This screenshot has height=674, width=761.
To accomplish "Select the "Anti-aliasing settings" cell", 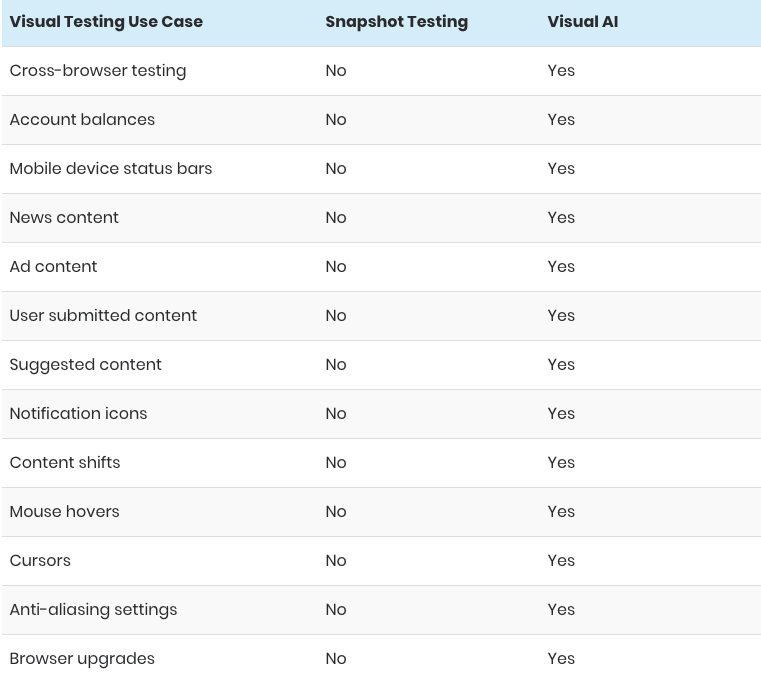I will pyautogui.click(x=93, y=609).
